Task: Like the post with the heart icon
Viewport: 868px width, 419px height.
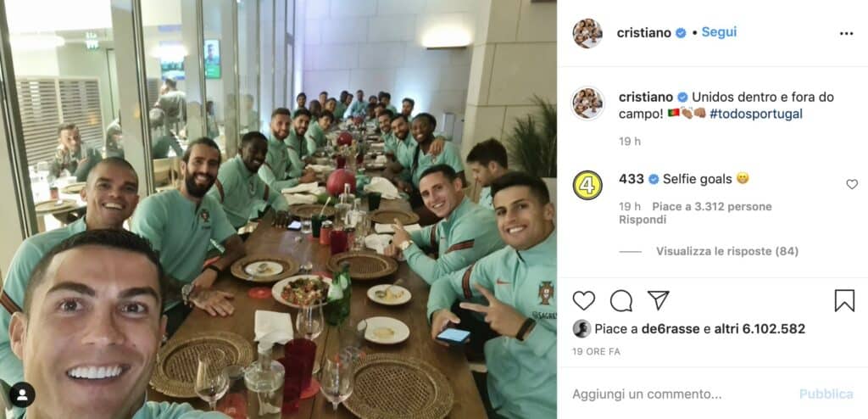Action: 583,300
